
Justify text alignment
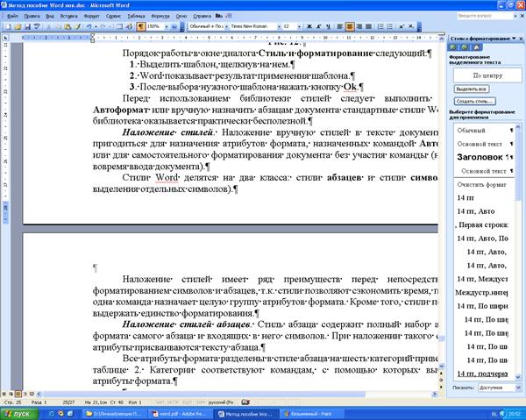click(x=368, y=26)
